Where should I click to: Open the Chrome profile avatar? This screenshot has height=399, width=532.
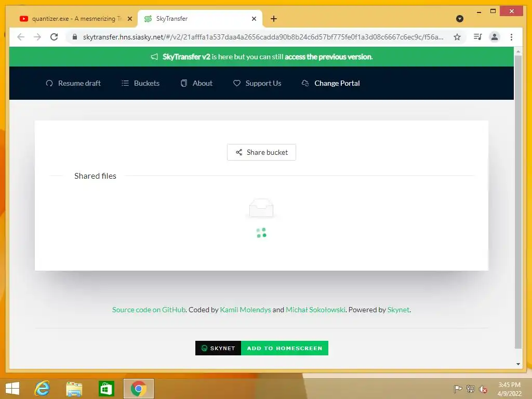(x=495, y=37)
